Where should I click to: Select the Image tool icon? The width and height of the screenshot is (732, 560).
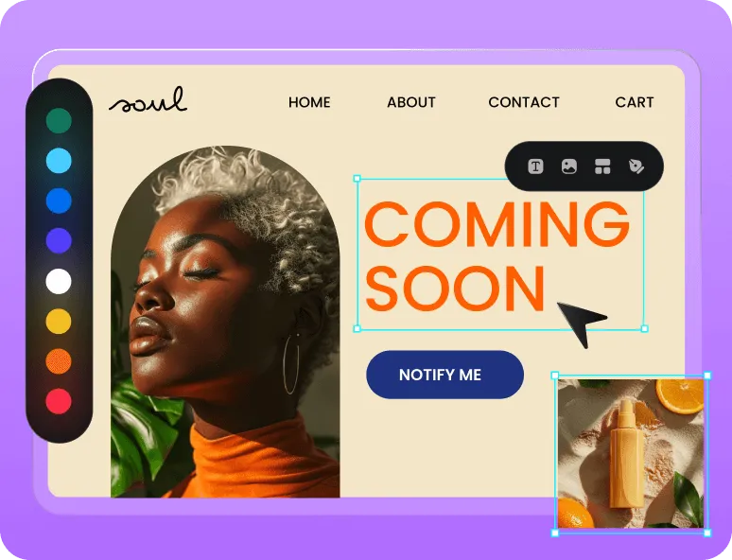568,166
